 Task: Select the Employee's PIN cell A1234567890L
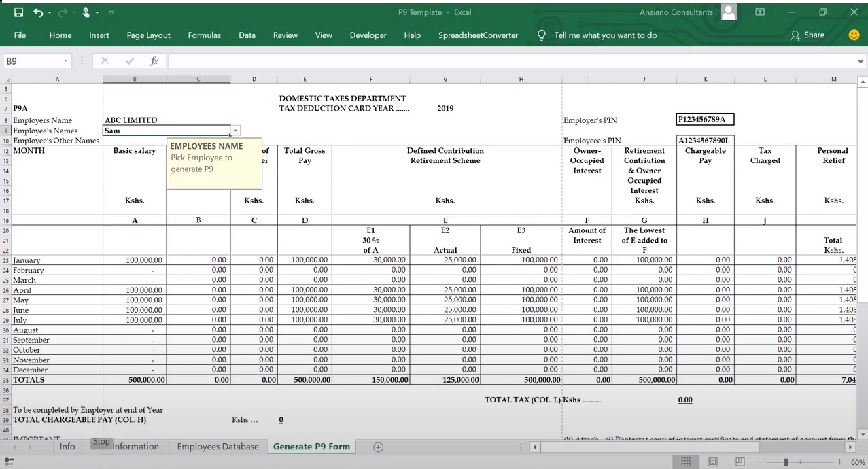(x=706, y=141)
